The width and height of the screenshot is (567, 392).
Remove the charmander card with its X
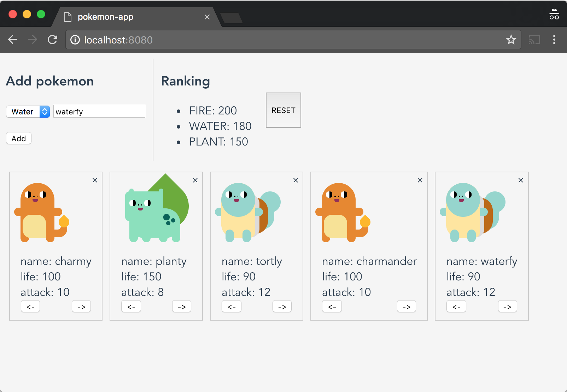click(420, 180)
